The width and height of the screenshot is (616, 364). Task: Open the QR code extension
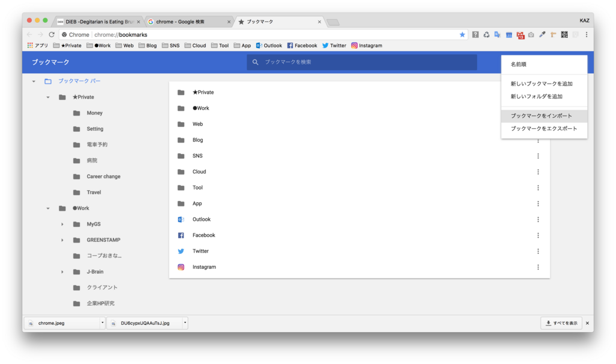[x=564, y=34]
